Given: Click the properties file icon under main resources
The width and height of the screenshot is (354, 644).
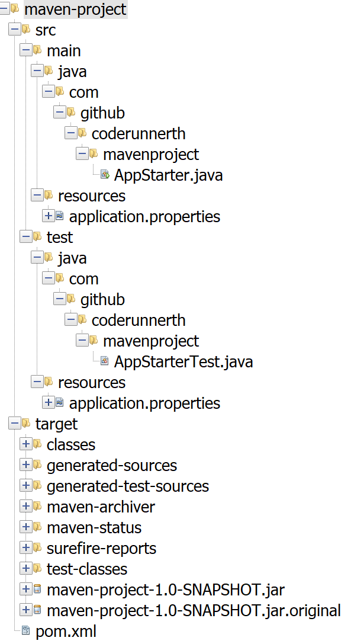Looking at the screenshot, I should pos(60,216).
